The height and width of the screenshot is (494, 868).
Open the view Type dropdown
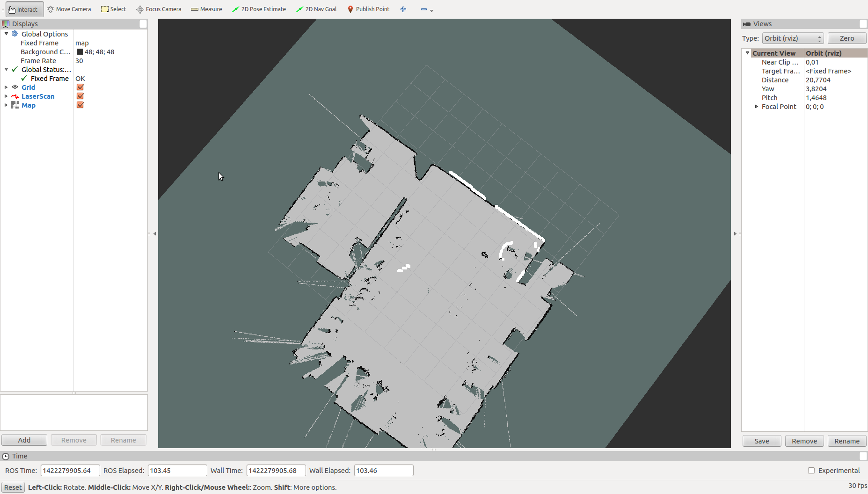792,38
